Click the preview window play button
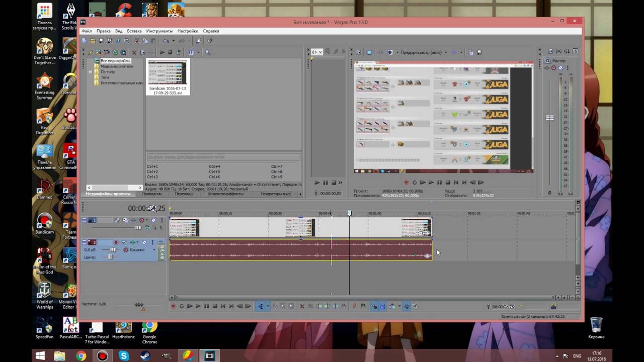 point(431,183)
